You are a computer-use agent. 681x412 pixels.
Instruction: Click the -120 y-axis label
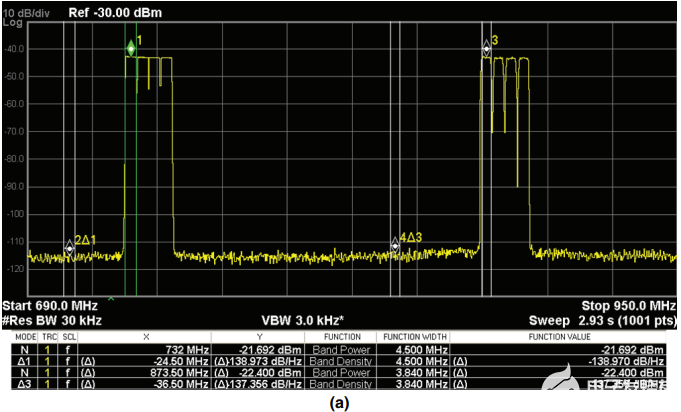16,269
